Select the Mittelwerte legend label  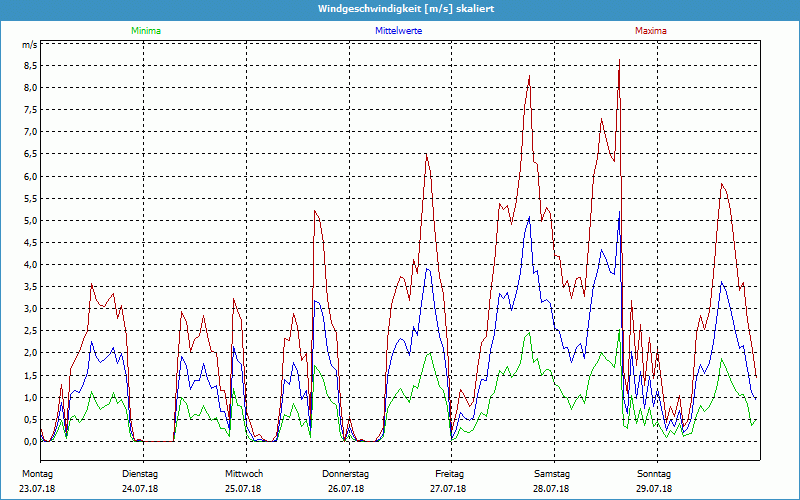398,31
